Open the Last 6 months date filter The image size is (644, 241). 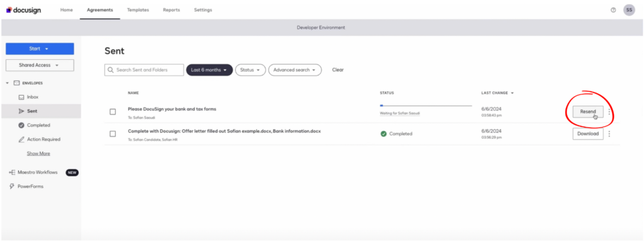tap(209, 70)
